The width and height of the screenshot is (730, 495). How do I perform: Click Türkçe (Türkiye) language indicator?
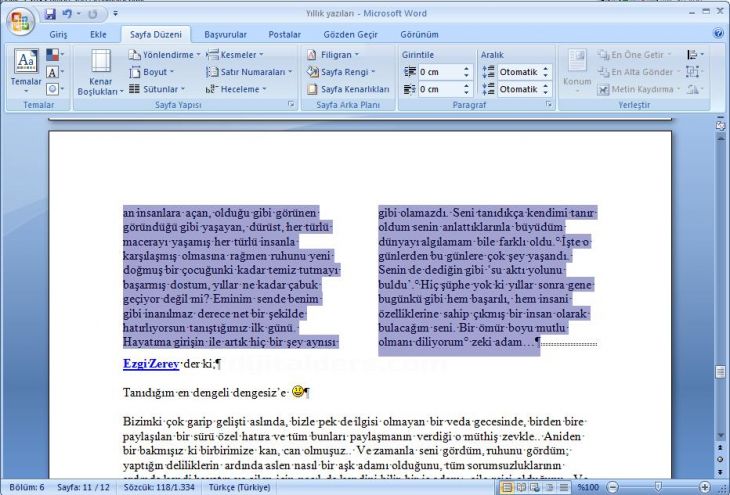239,488
